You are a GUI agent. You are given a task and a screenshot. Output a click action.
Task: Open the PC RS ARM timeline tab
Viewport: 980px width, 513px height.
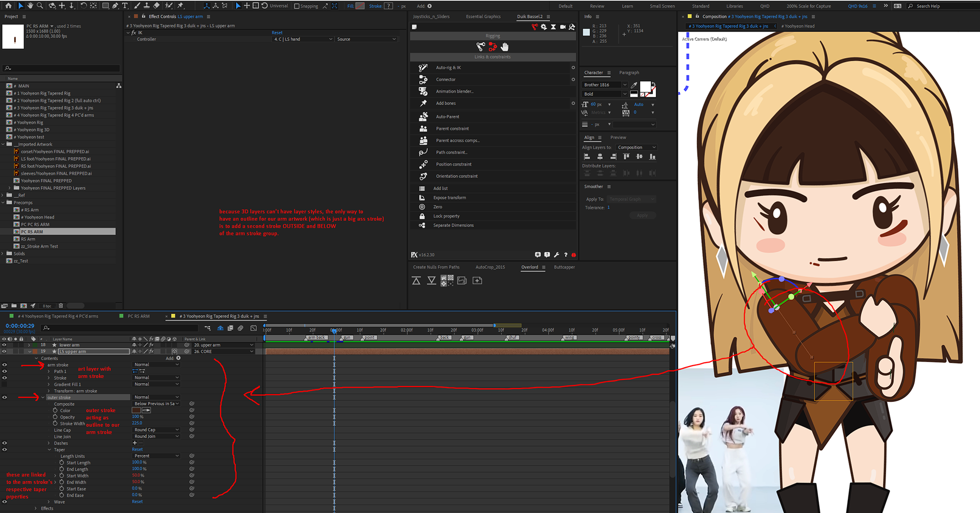[x=138, y=316]
